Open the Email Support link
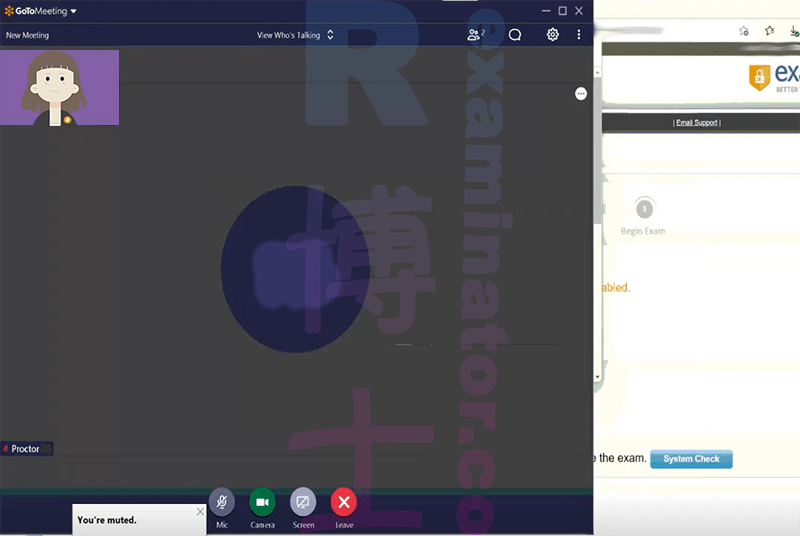This screenshot has height=536, width=800. [696, 123]
